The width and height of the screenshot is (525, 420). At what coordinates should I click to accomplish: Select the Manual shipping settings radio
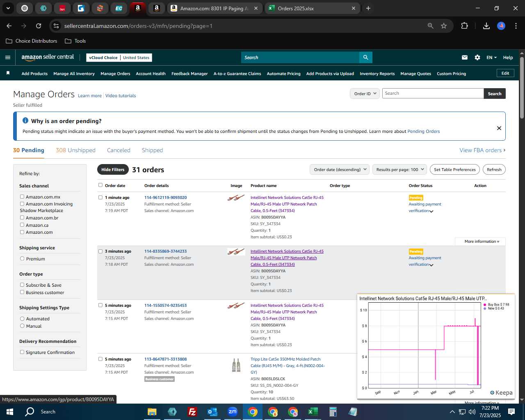click(22, 326)
